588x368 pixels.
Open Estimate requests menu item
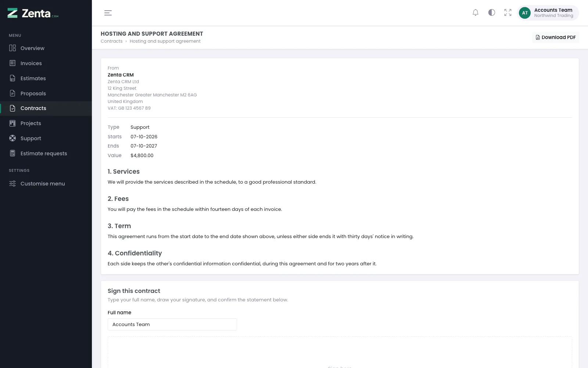point(46,153)
